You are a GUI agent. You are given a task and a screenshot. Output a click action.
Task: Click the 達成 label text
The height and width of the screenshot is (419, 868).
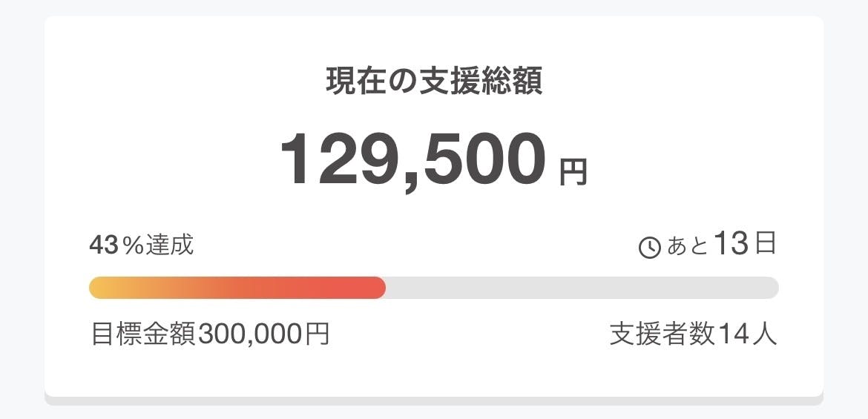pos(170,245)
